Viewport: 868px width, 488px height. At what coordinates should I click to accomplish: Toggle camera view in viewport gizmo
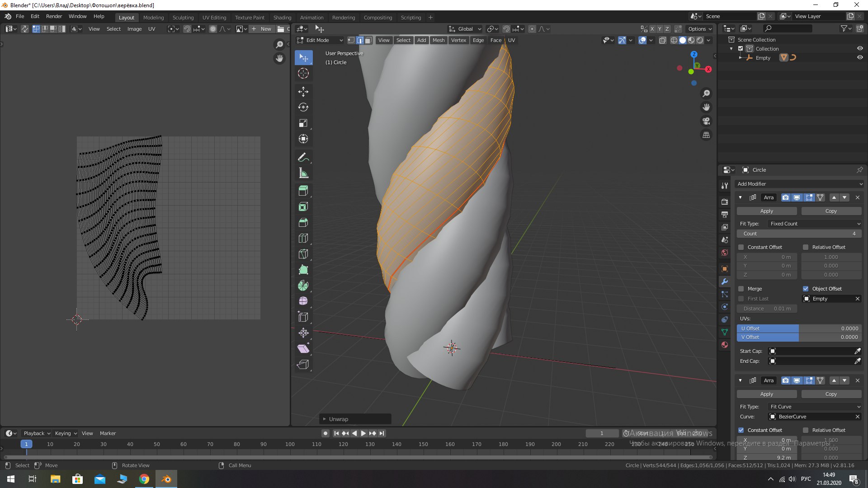pyautogui.click(x=706, y=121)
